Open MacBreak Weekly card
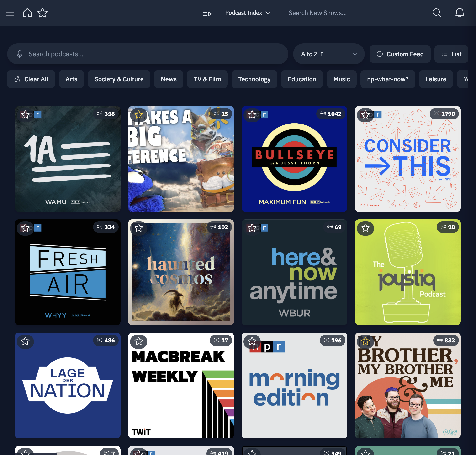The image size is (476, 455). (181, 385)
